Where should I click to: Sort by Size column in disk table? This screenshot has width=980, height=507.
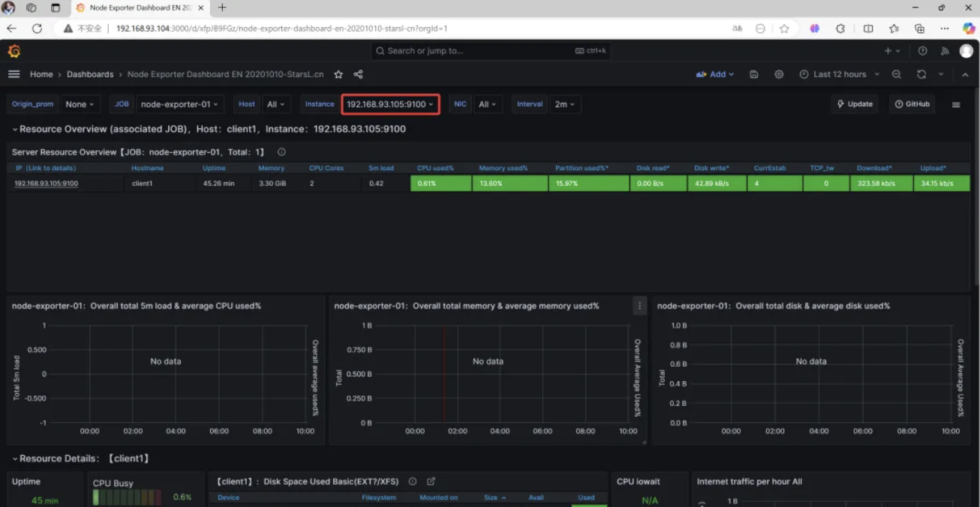495,497
